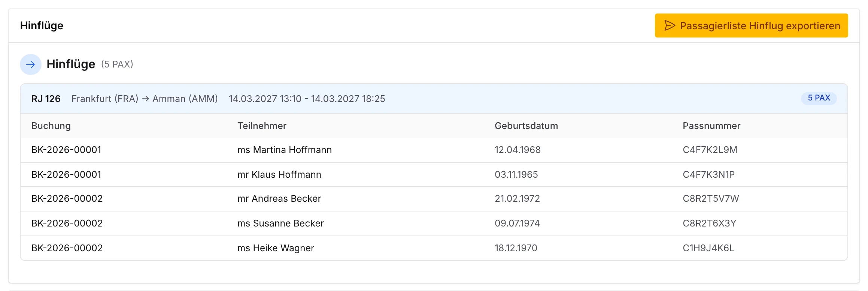The image size is (868, 291).
Task: Click passport number C8R2T6X3Y
Action: (x=709, y=223)
